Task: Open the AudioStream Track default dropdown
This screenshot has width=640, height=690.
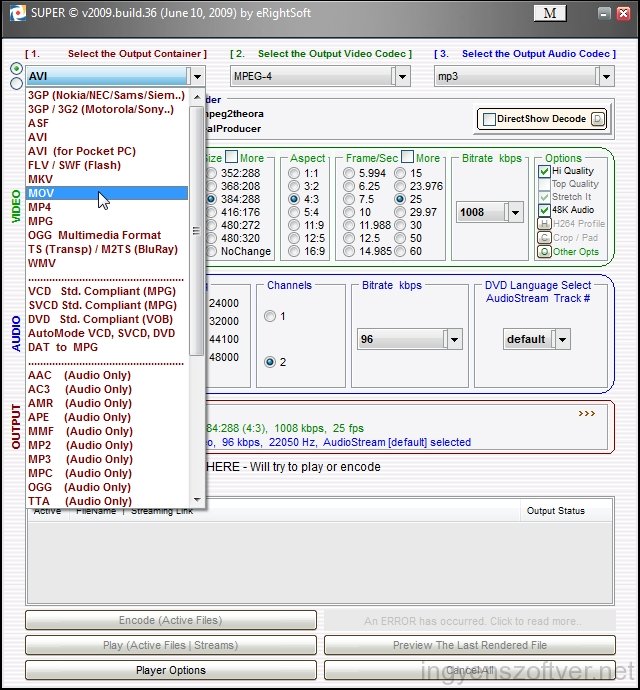Action: pos(562,339)
